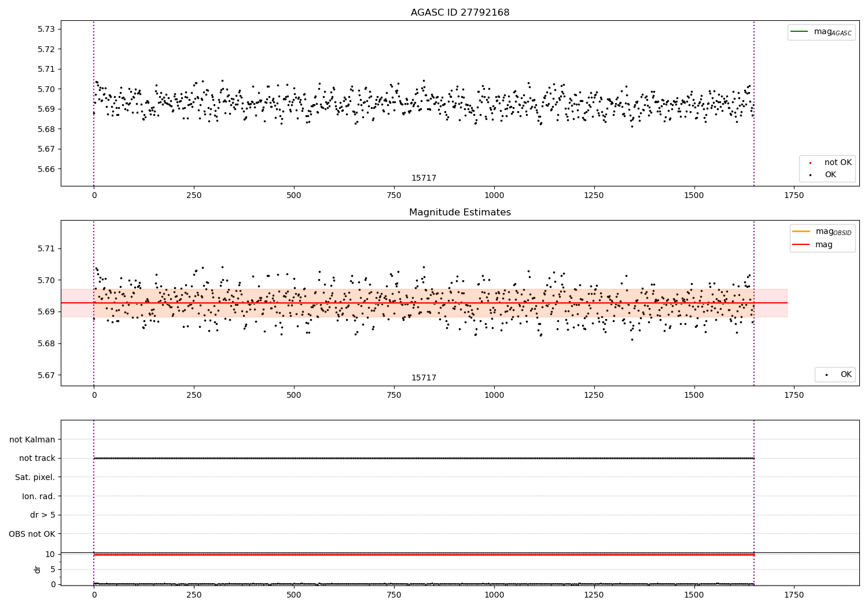Screen dimensions: 868x608
Task: Click the '15717' label in the Magnitude Estimates plot
Action: [x=424, y=378]
